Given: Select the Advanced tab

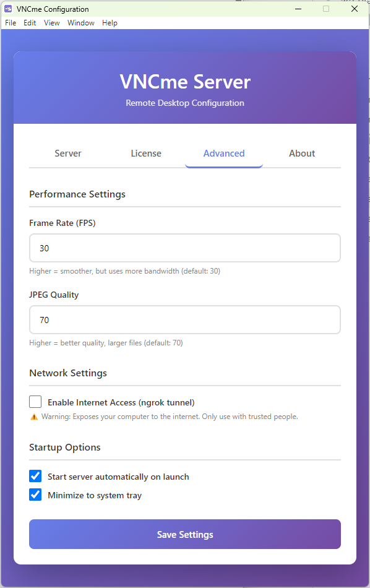Looking at the screenshot, I should [x=223, y=153].
